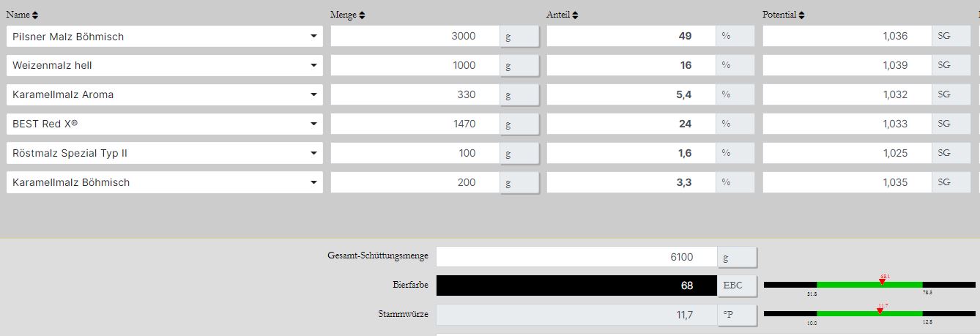Click the Karamellmalz Aroma amount field
980x336 pixels.
coord(415,95)
